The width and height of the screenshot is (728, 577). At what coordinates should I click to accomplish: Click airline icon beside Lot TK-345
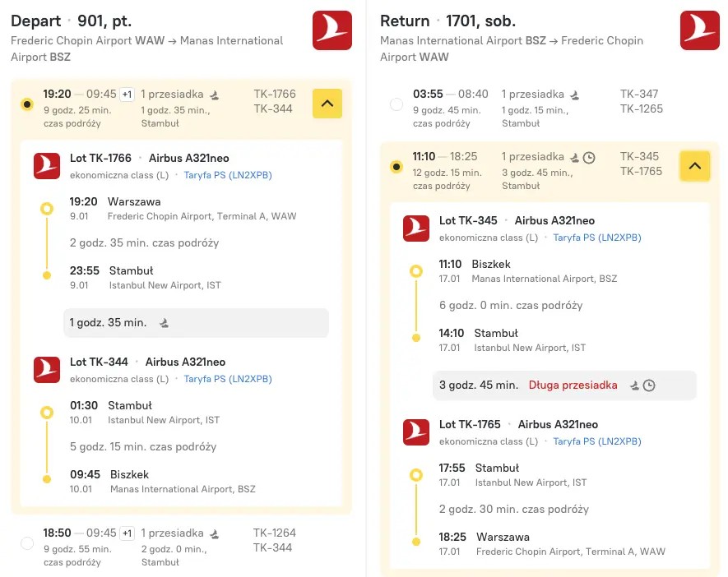(x=416, y=228)
